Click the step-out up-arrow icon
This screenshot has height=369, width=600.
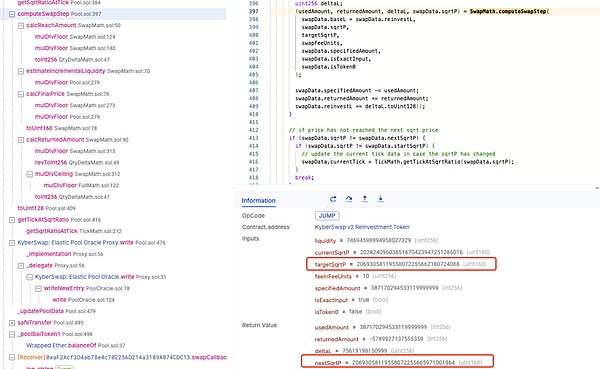[365, 199]
